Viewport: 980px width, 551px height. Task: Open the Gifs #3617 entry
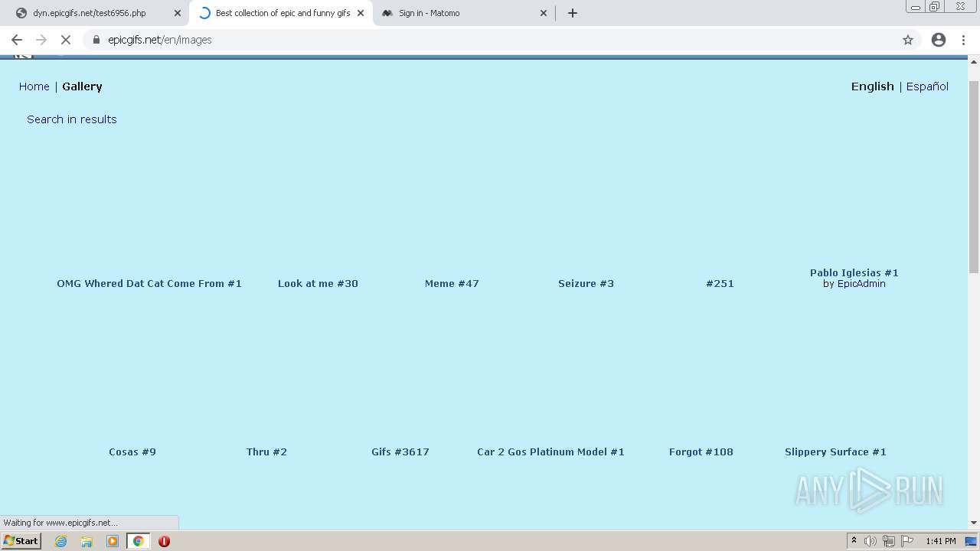(x=400, y=452)
